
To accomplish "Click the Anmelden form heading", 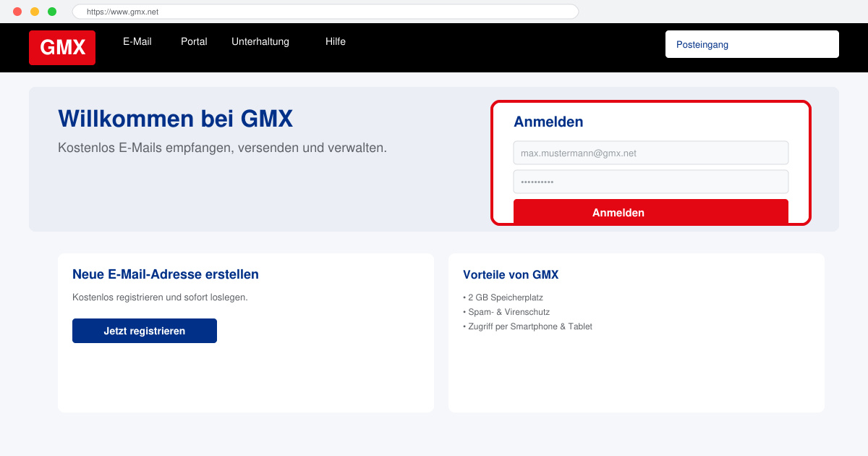I will (x=548, y=122).
